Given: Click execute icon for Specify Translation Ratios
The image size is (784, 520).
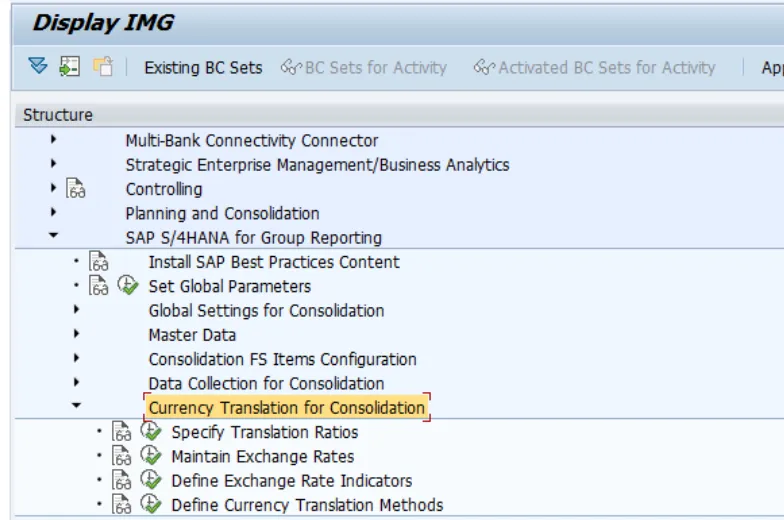Looking at the screenshot, I should [x=150, y=432].
